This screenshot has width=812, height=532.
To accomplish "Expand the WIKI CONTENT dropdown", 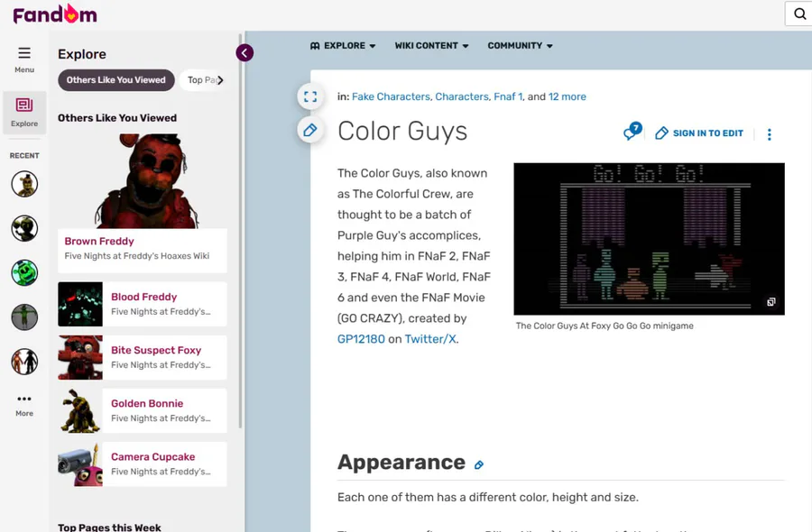I will pos(431,46).
